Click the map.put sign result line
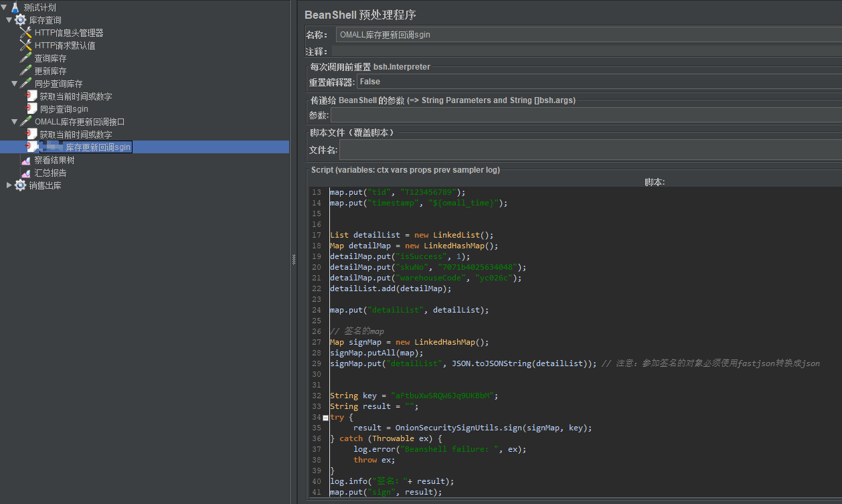This screenshot has width=842, height=504. (x=386, y=492)
